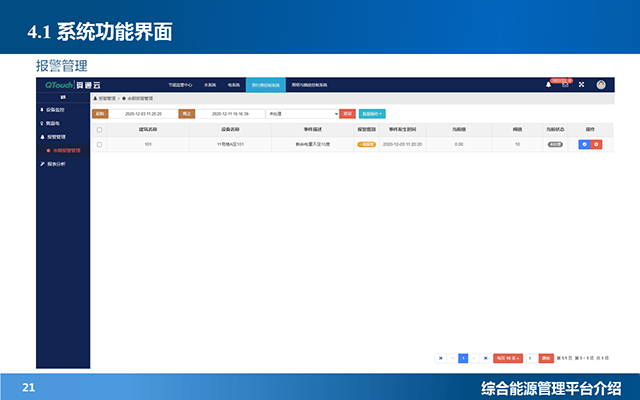Click the 建筑名称 column header
The image size is (640, 400).
pyautogui.click(x=148, y=129)
